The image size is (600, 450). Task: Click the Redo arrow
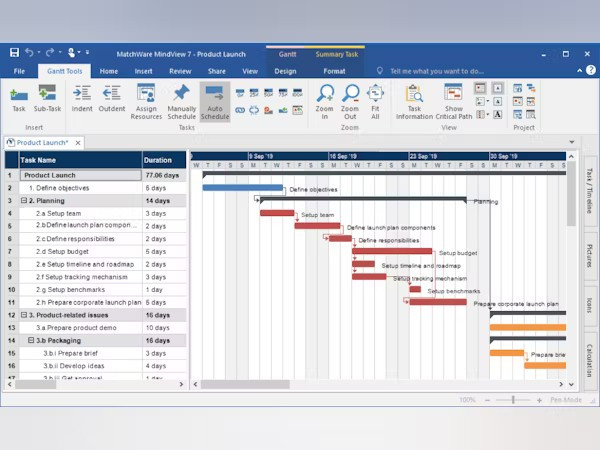click(x=50, y=52)
